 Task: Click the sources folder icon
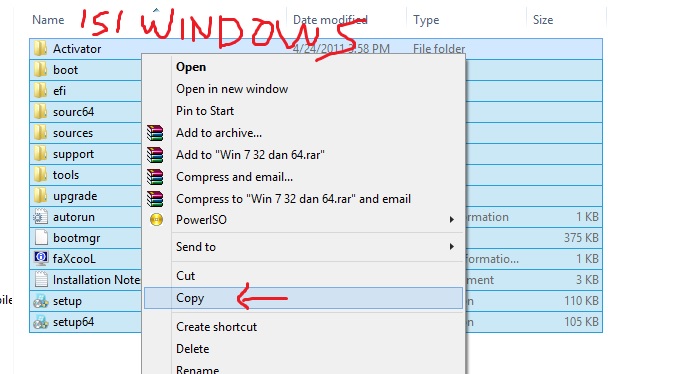40,133
